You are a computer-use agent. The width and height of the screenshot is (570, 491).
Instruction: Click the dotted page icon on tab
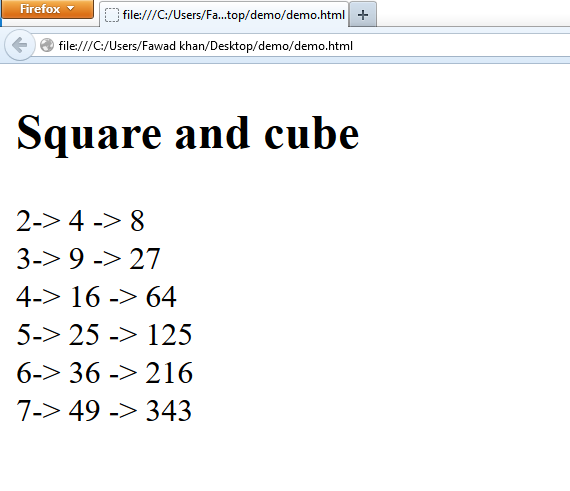coord(112,15)
